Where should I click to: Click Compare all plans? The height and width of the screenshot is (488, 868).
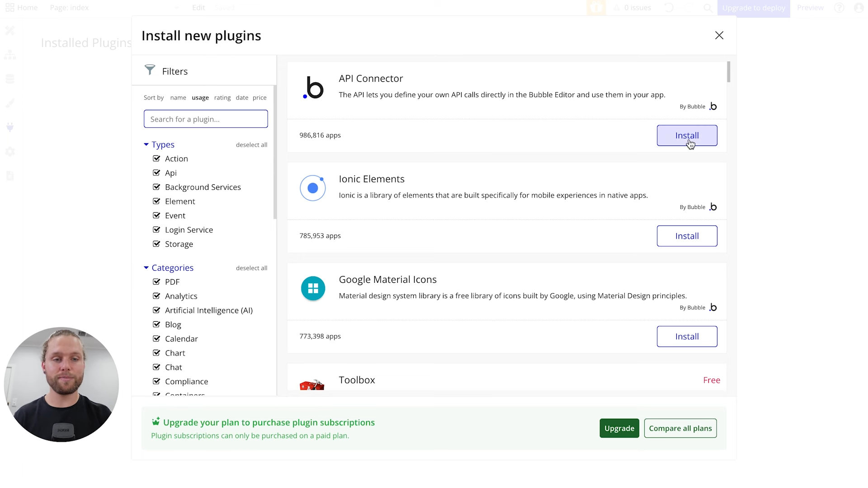tap(680, 428)
